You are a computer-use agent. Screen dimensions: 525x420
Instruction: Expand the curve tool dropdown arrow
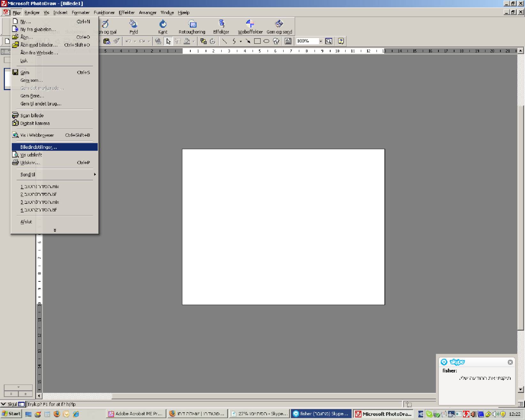[240, 41]
